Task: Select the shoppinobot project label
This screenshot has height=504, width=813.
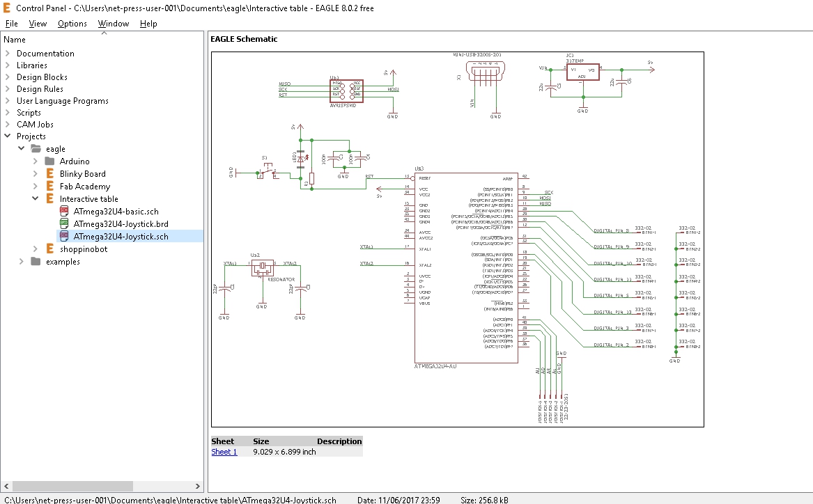Action: tap(84, 249)
